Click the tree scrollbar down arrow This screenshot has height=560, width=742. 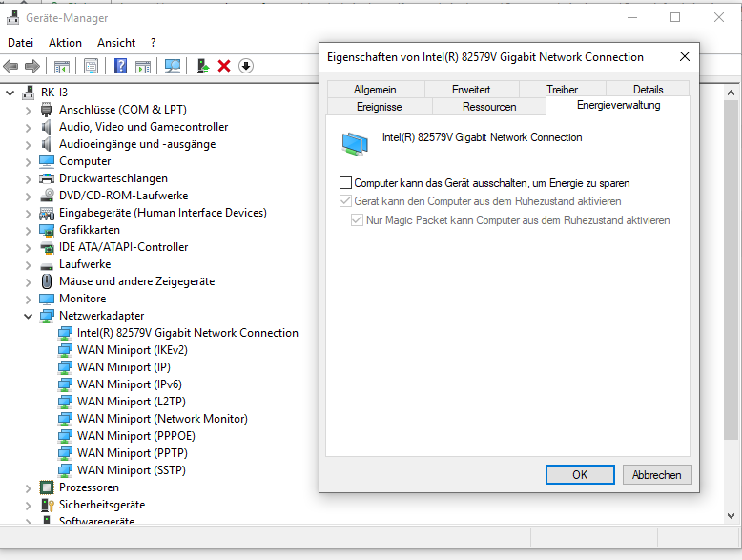click(731, 516)
